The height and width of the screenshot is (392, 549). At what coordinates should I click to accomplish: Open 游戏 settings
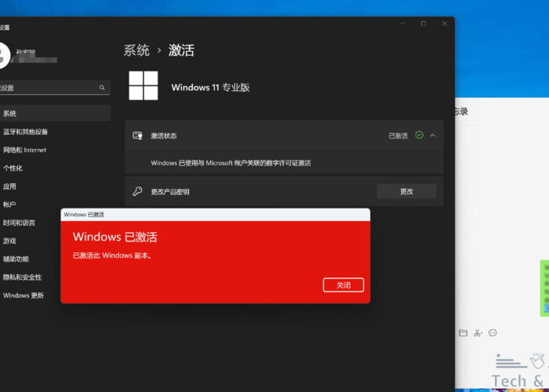[x=9, y=241]
